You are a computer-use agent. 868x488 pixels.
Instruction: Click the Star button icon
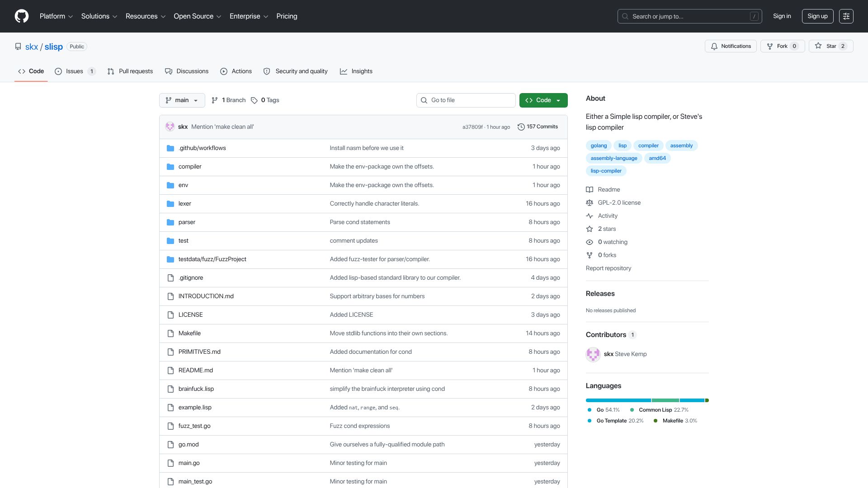pyautogui.click(x=818, y=46)
